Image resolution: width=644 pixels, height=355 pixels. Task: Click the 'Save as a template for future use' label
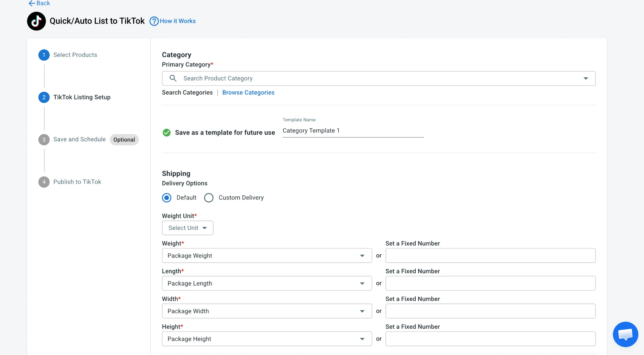coord(225,133)
